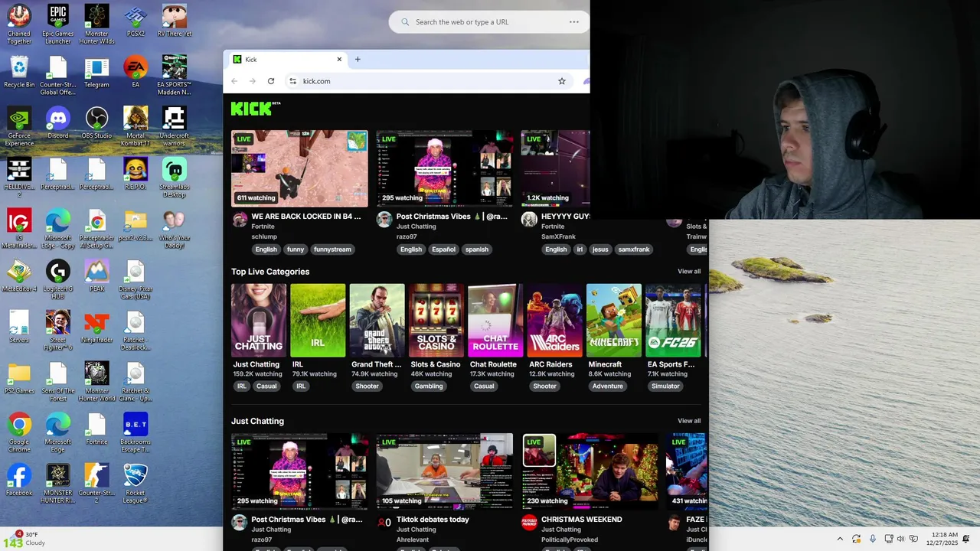This screenshot has height=551, width=980.
Task: Click the samxfrank tag
Action: tap(634, 249)
